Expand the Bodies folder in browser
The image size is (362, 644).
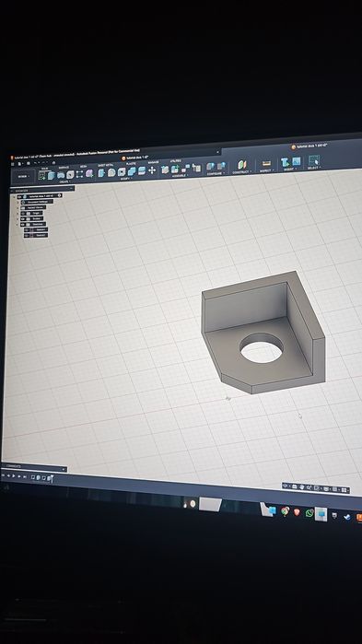pos(18,219)
